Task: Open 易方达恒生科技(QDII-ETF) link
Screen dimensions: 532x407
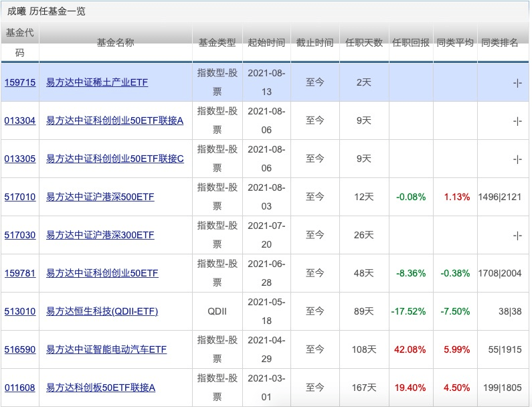Action: click(102, 312)
